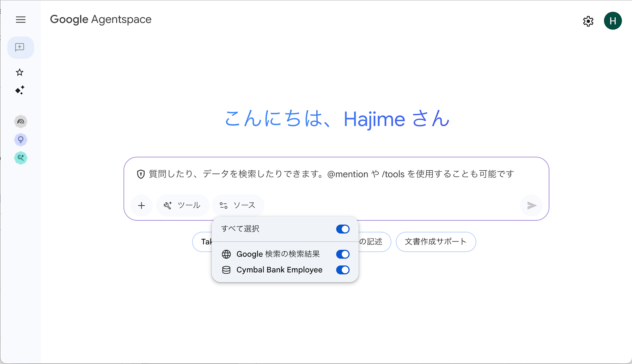The image size is (632, 364).
Task: Click the 文書作成サポート suggestion chip
Action: pyautogui.click(x=436, y=242)
